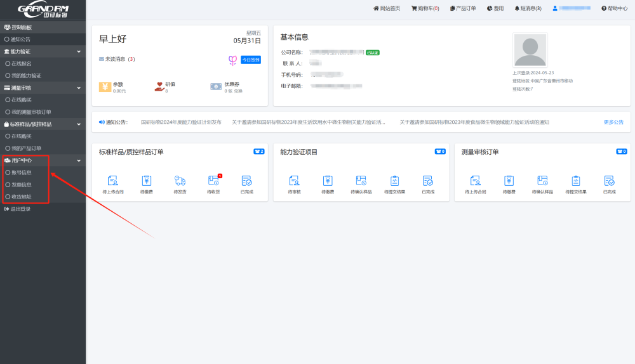
Task: Click 待确认样品 icon in 测量审核订单
Action: point(542,181)
